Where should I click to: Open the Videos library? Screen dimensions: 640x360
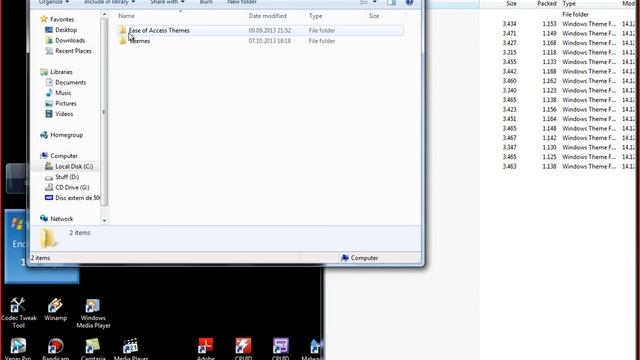[64, 114]
